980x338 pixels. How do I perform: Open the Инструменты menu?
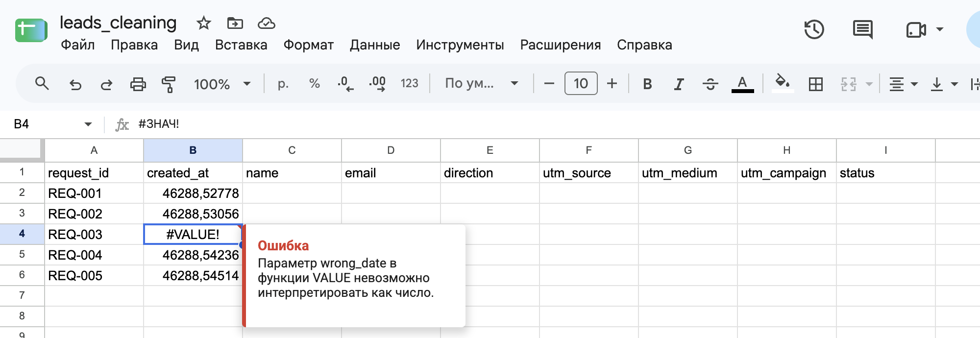460,45
